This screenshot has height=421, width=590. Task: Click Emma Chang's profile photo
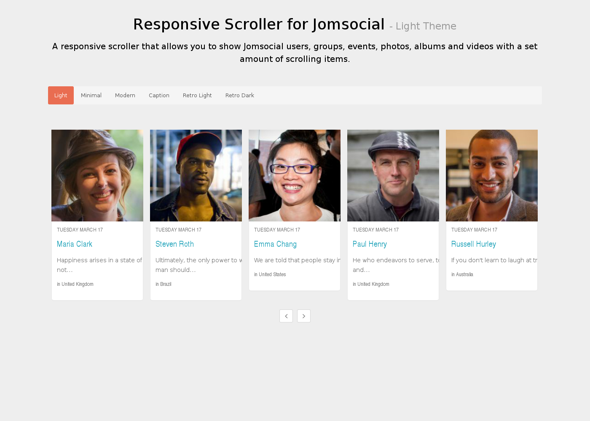point(295,175)
